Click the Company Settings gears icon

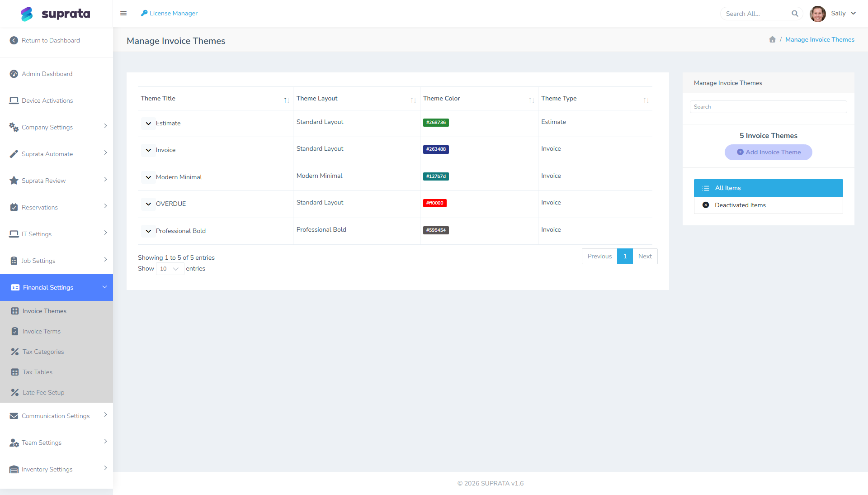click(x=14, y=127)
